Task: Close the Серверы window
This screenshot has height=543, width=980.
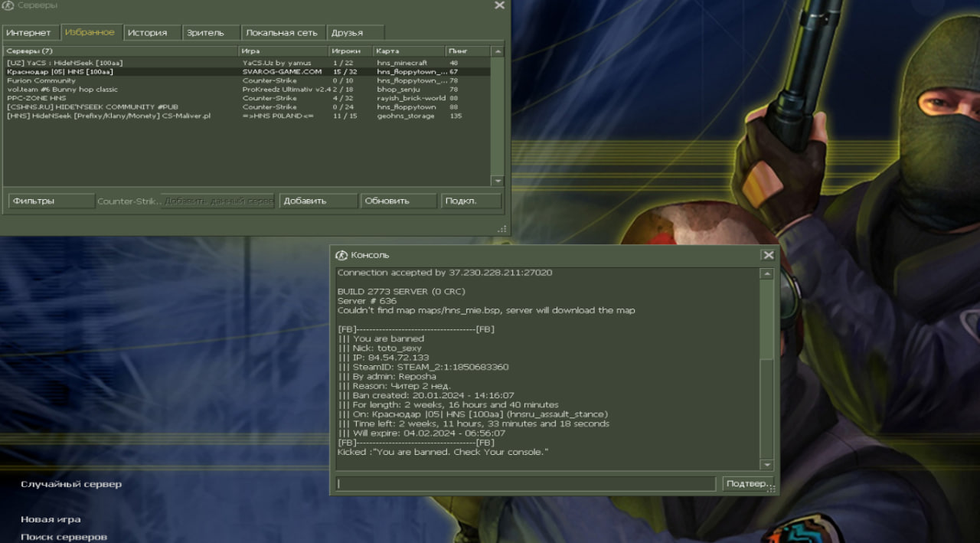Action: tap(499, 5)
